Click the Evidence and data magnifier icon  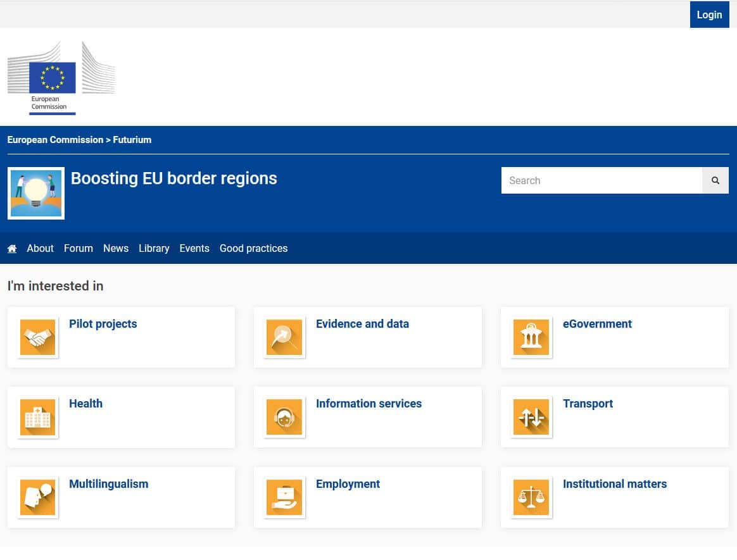tap(284, 337)
